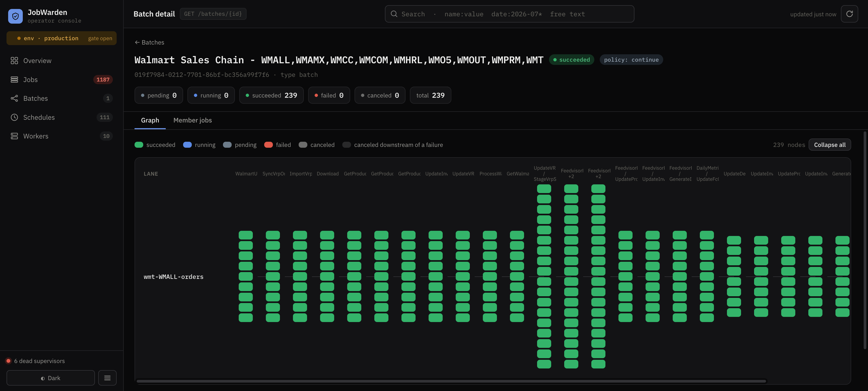Image resolution: width=868 pixels, height=391 pixels.
Task: Click the Download column header
Action: [327, 174]
